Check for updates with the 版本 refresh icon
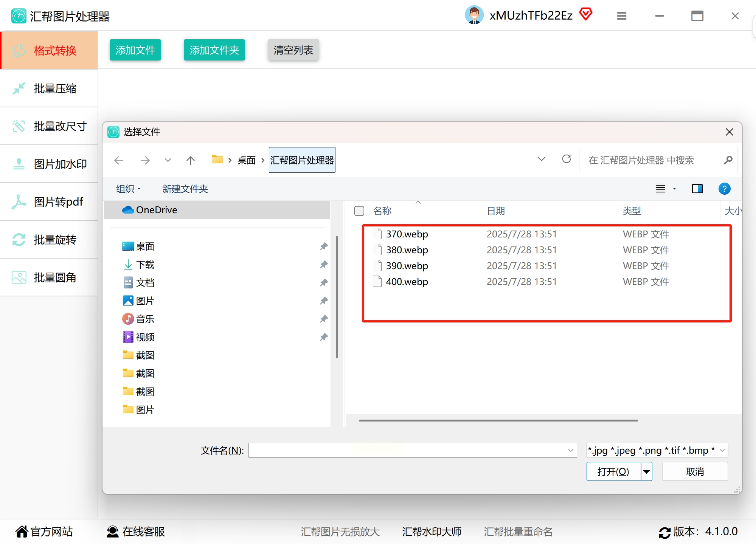This screenshot has height=544, width=756. click(664, 532)
